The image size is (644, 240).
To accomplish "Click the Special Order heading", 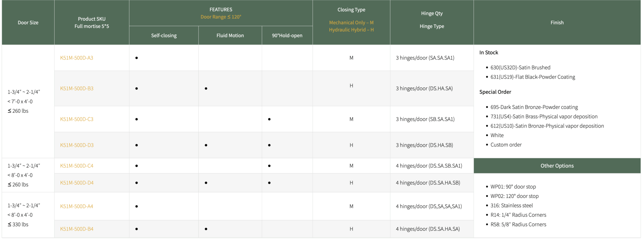I will point(495,92).
